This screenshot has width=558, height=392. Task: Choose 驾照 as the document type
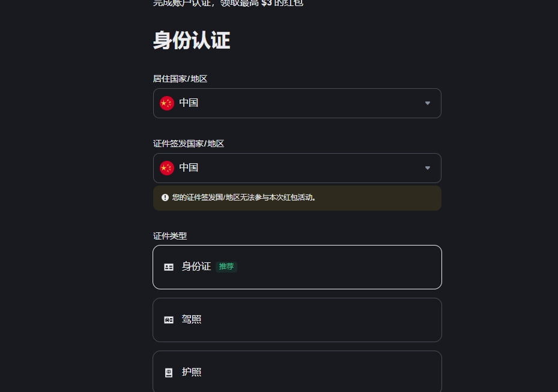[297, 319]
